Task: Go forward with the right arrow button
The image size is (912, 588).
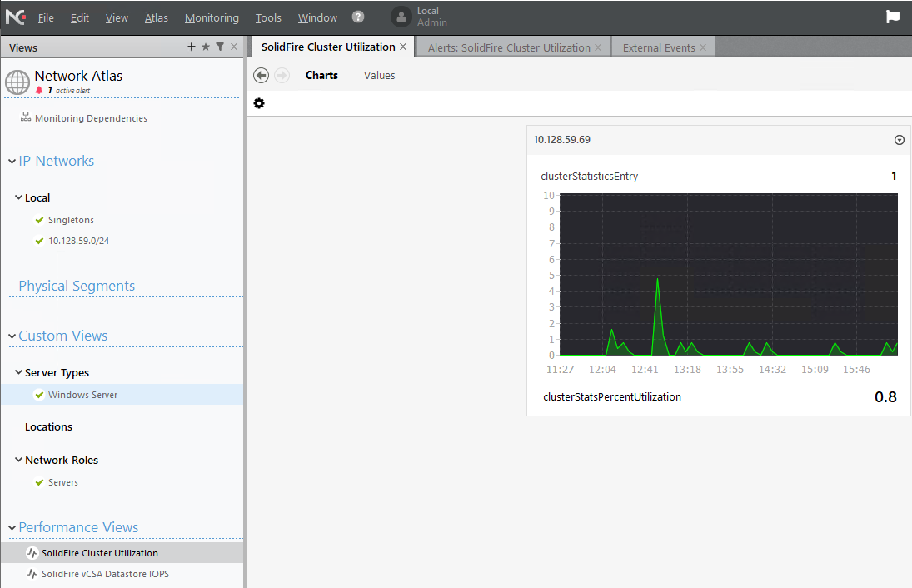Action: pyautogui.click(x=282, y=75)
